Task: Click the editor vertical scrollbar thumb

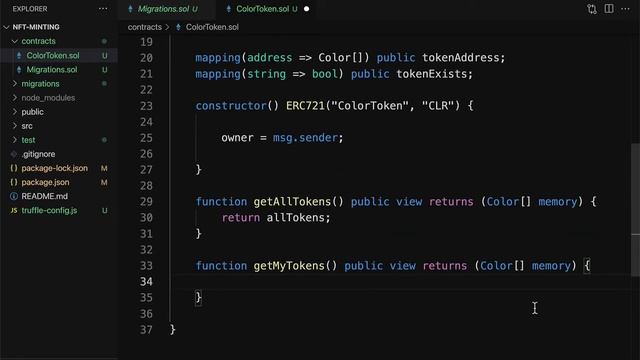Action: pos(635,209)
